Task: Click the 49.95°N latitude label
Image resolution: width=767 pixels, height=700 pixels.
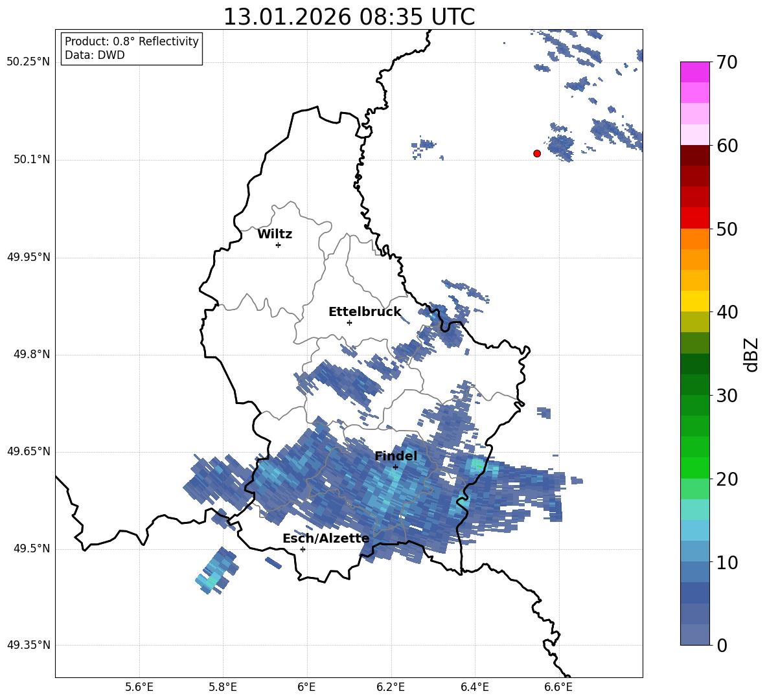Action: pyautogui.click(x=29, y=257)
